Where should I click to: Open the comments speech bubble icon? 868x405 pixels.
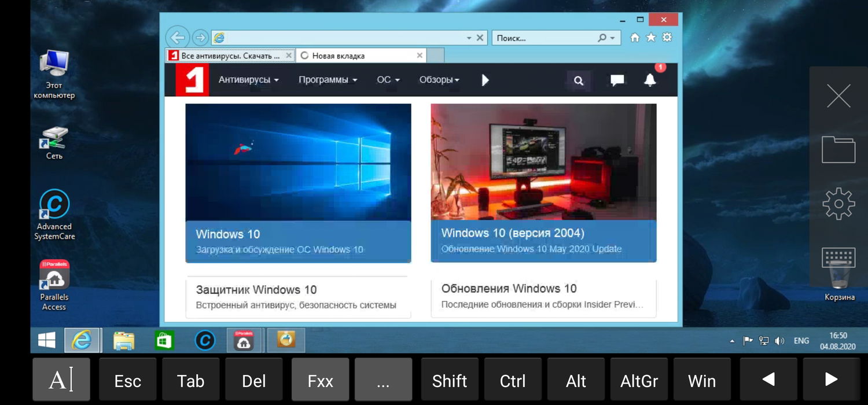click(x=617, y=80)
